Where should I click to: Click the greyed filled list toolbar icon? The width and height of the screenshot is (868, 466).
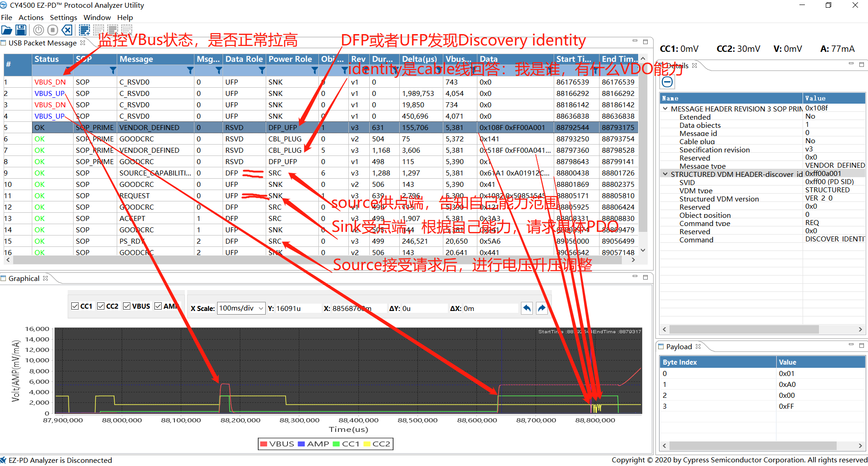click(113, 30)
